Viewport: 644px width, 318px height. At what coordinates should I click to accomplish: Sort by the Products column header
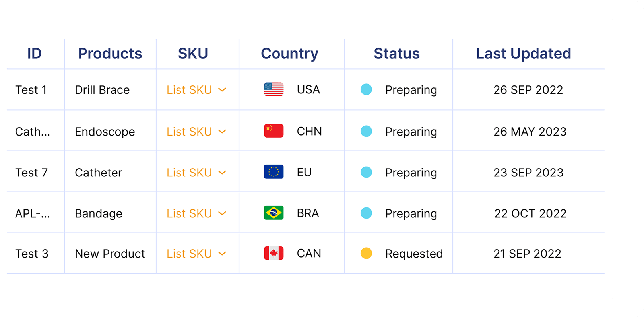click(110, 54)
